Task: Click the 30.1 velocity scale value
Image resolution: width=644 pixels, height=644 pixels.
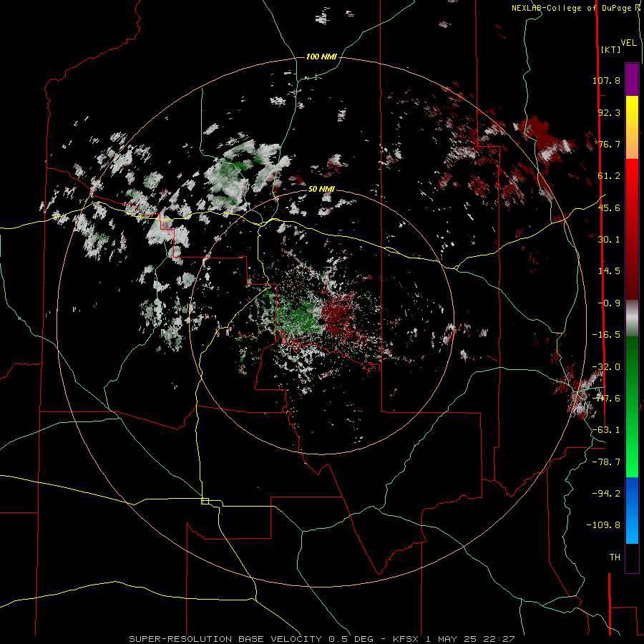Action: [609, 240]
